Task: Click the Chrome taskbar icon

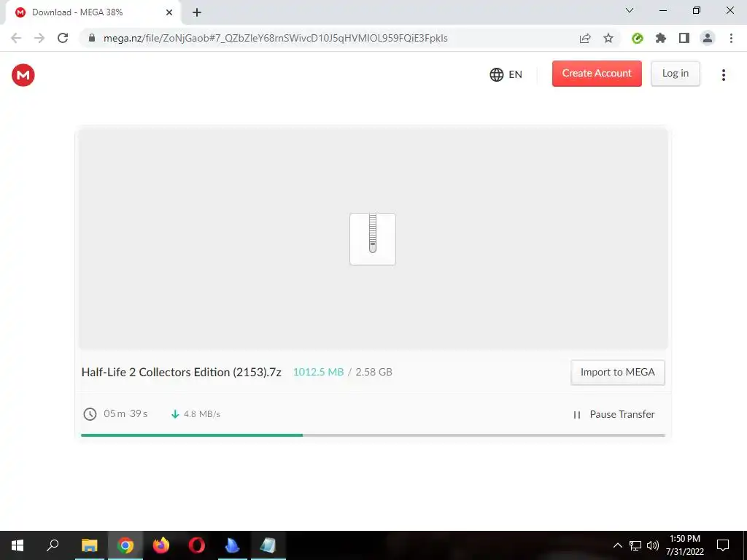Action: coord(125,545)
